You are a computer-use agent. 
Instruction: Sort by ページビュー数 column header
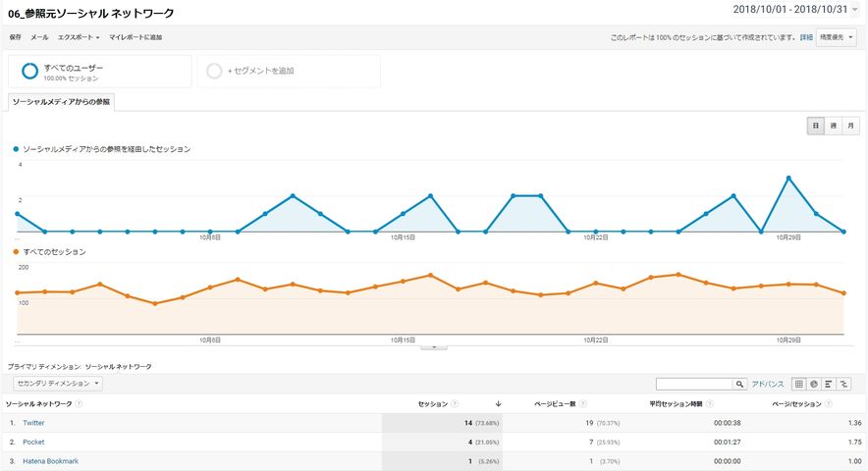click(555, 404)
